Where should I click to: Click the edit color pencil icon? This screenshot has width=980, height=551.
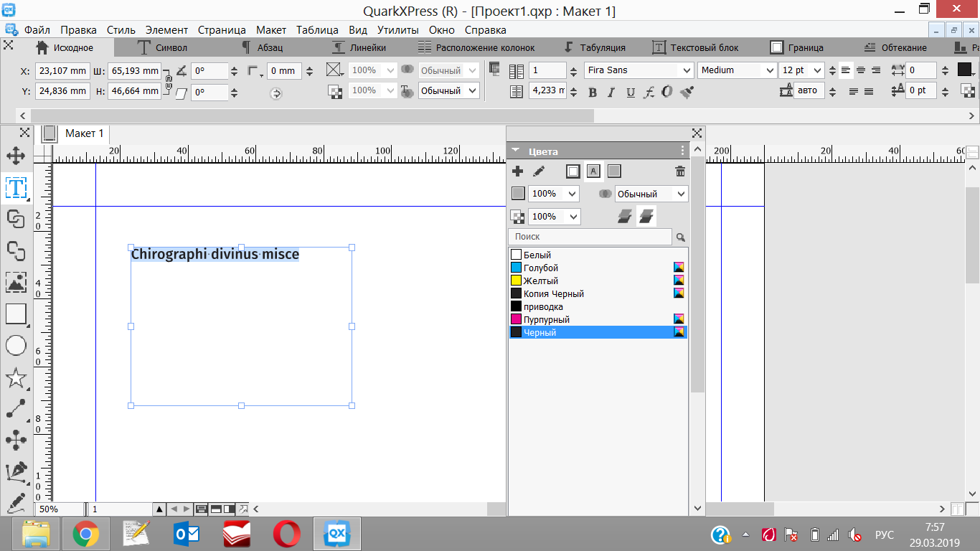[x=539, y=171]
